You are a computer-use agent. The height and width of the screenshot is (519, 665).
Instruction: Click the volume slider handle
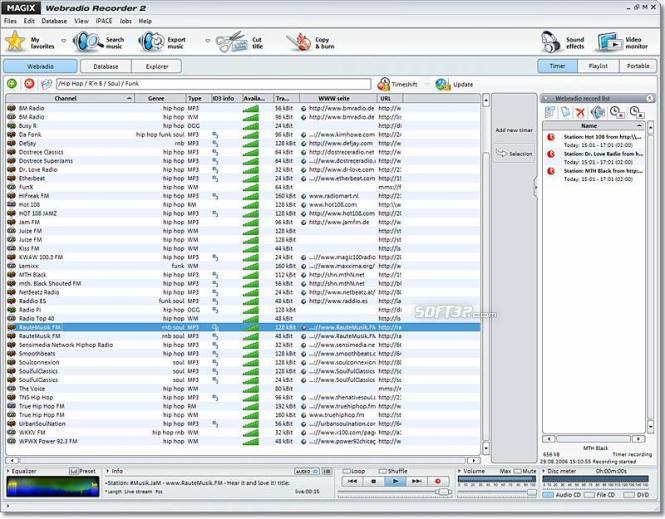532,492
